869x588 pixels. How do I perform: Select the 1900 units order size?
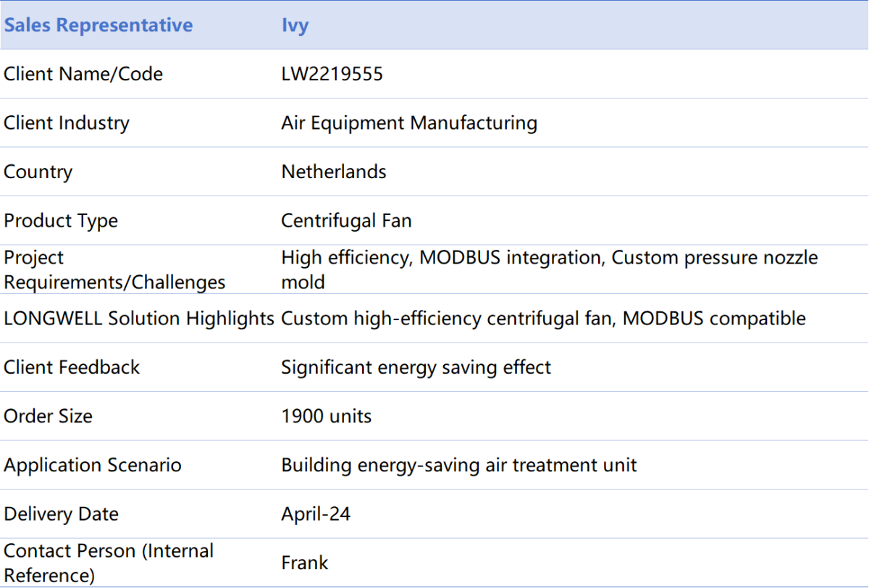[x=326, y=416]
